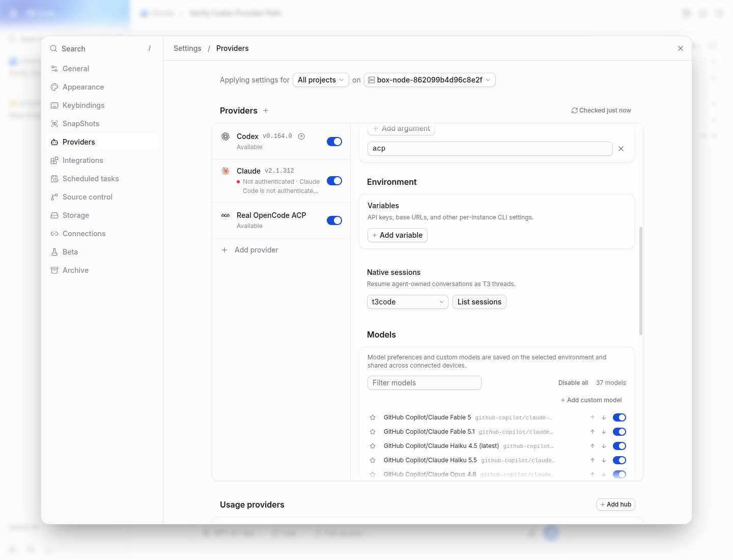This screenshot has height=560, width=733.
Task: Star the Claude Haiku 4.5 (latest) model
Action: tap(373, 446)
